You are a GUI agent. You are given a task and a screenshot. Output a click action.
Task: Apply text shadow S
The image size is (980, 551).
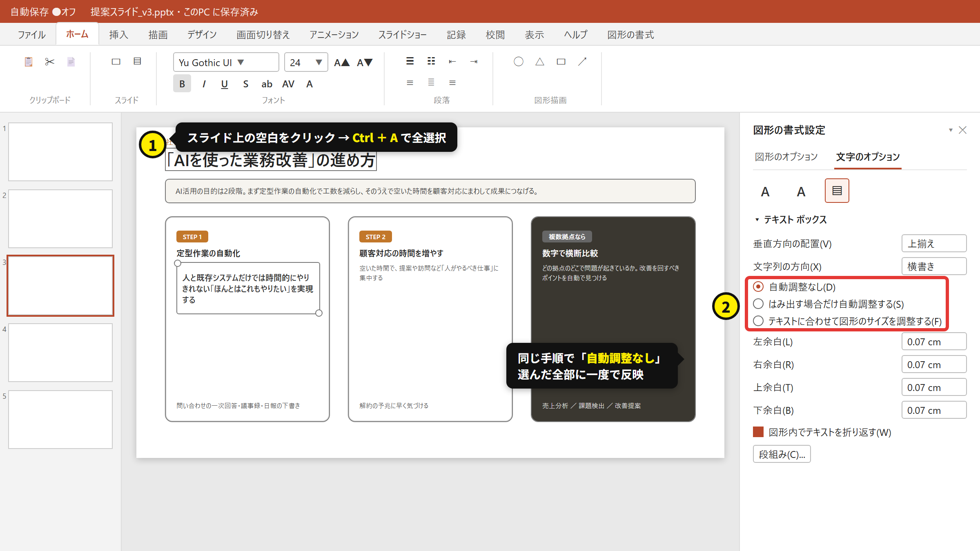[x=245, y=84]
